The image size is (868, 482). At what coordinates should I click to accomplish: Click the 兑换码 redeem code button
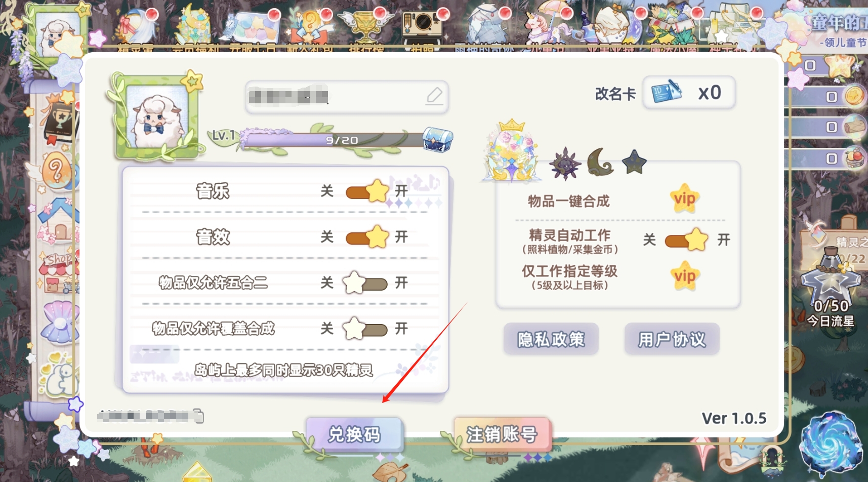tap(354, 434)
